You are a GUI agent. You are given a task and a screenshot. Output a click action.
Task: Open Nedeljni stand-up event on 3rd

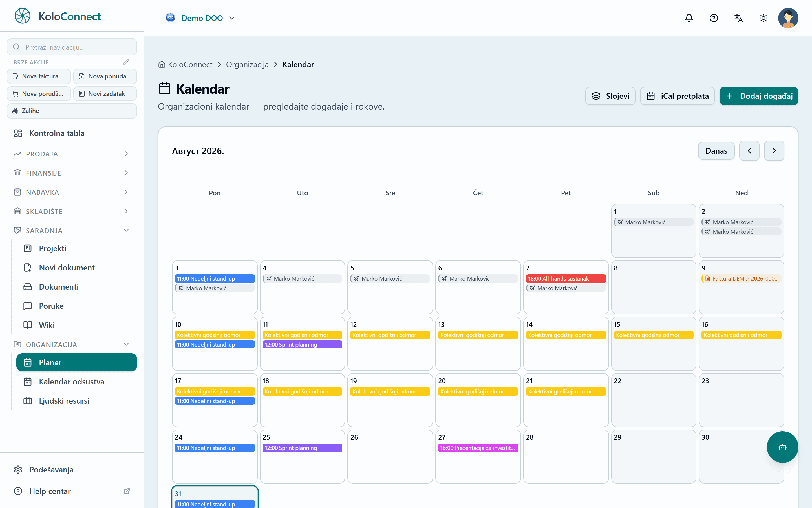tap(215, 279)
